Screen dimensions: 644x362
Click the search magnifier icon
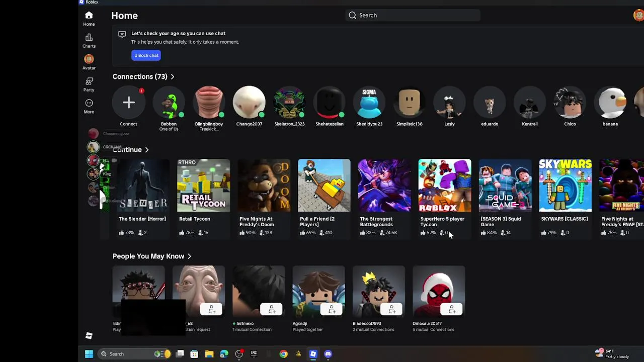pos(352,16)
